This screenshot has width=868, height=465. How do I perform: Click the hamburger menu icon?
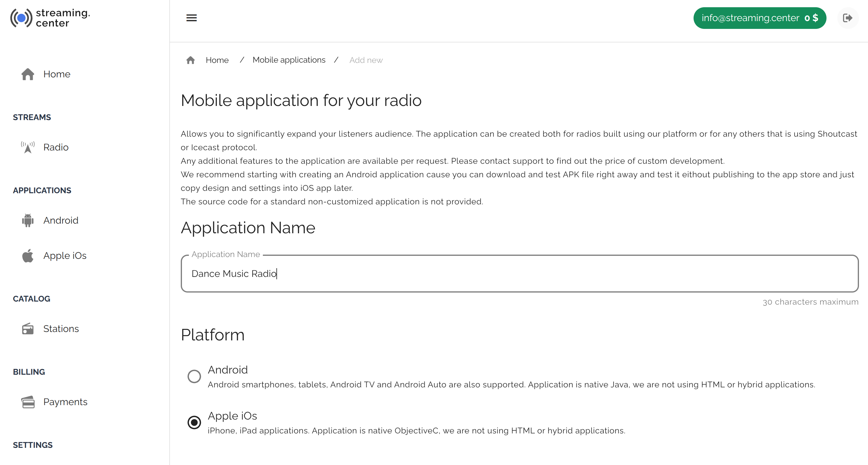[x=191, y=18]
